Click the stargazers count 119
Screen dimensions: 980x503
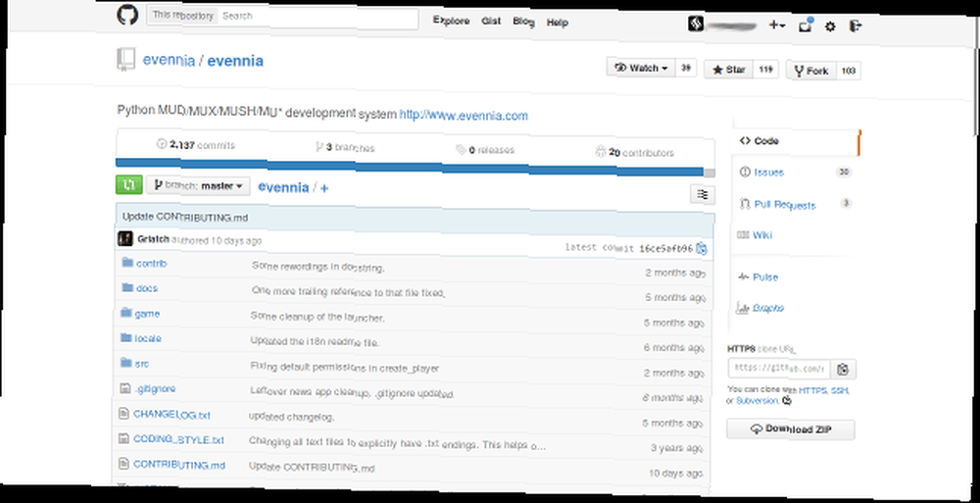click(x=766, y=70)
